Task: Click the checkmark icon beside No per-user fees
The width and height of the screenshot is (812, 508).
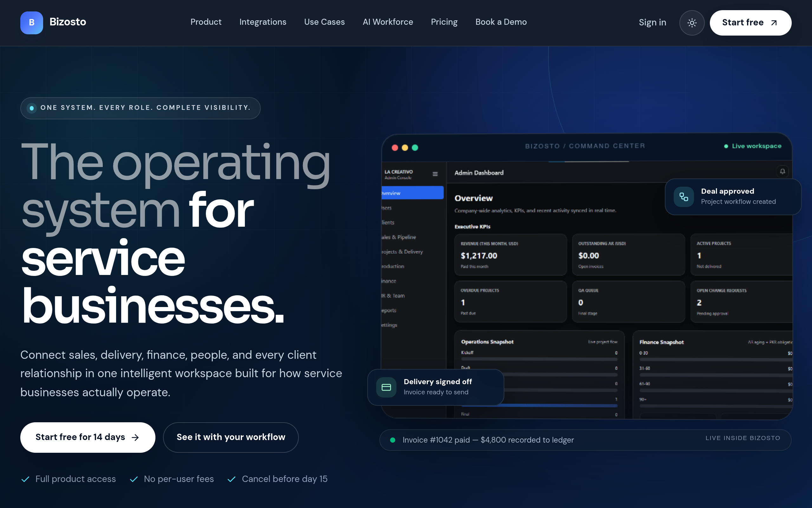Action: coord(134,479)
